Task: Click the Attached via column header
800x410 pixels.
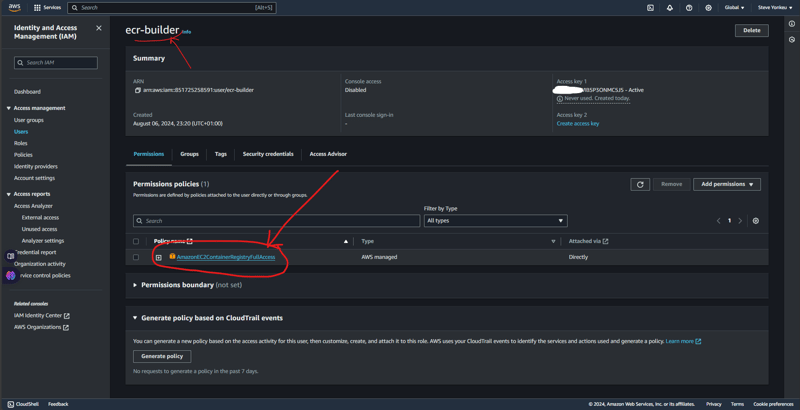Action: click(x=588, y=241)
